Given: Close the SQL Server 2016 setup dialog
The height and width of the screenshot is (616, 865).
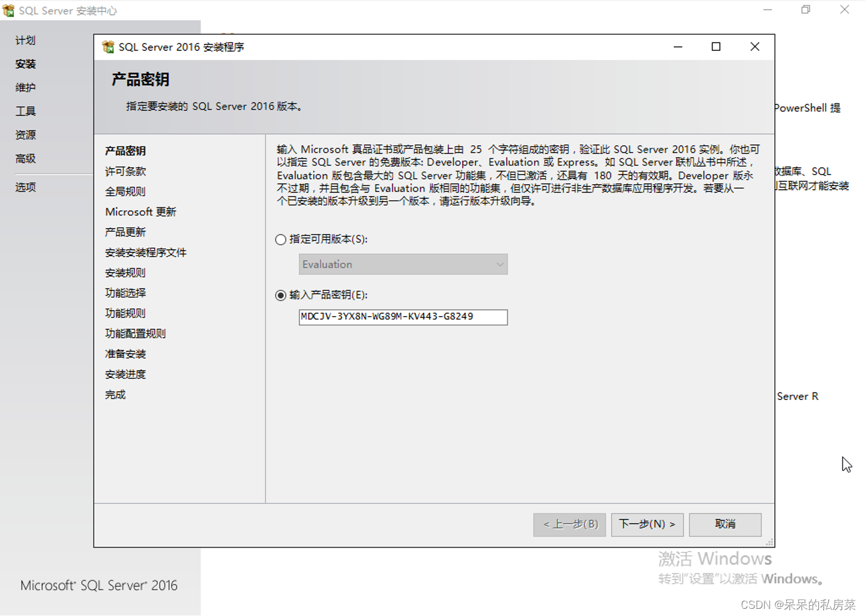Looking at the screenshot, I should (755, 47).
